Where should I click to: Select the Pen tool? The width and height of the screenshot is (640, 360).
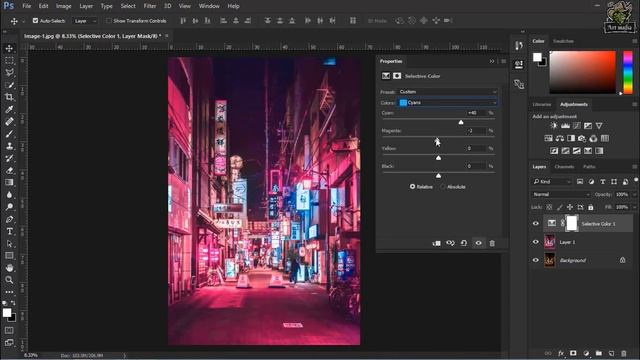[9, 219]
